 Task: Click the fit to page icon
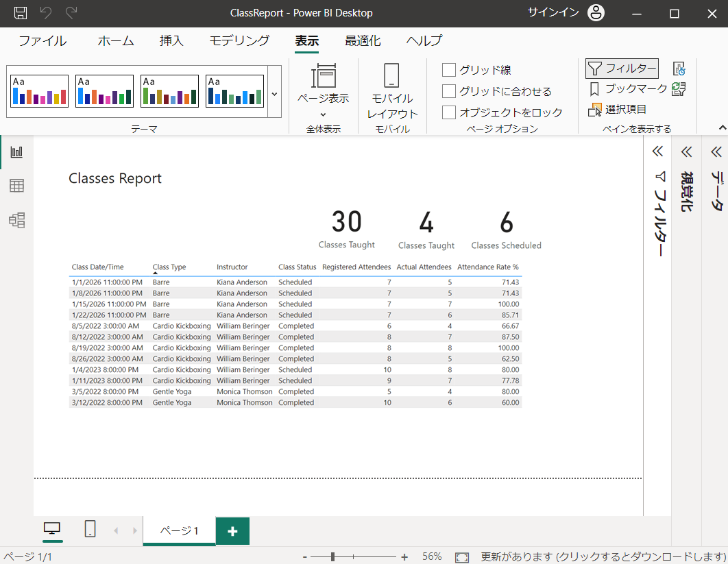click(462, 557)
